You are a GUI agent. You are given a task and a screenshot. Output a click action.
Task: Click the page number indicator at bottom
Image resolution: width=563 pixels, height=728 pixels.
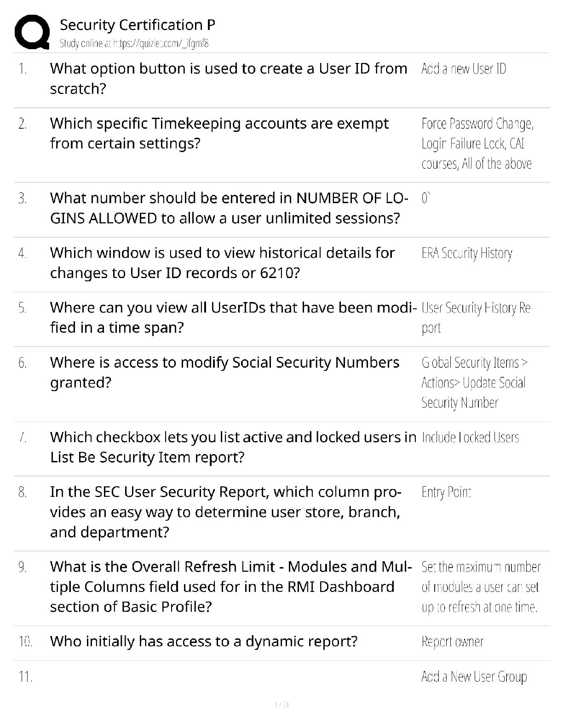tap(281, 705)
